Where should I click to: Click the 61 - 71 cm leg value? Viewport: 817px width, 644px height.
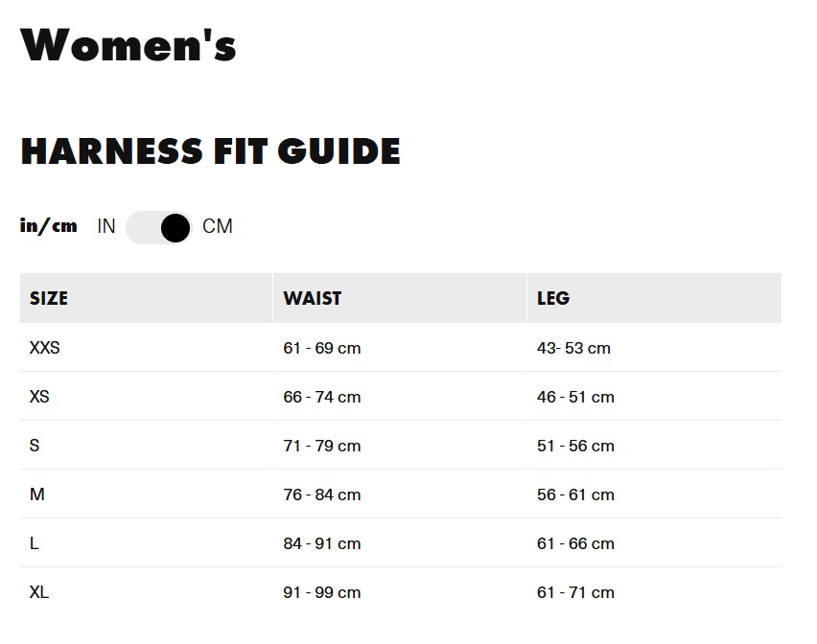pos(575,592)
